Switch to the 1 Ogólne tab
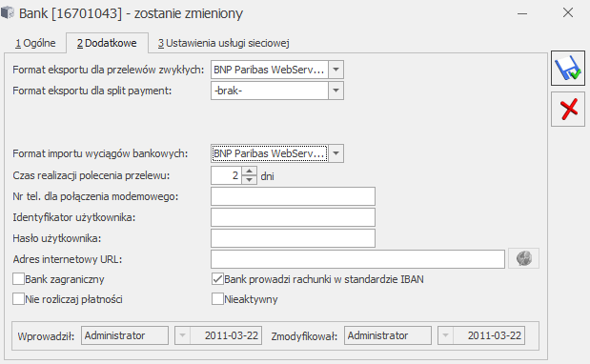Viewport: 590px width, 364px height. 35,43
